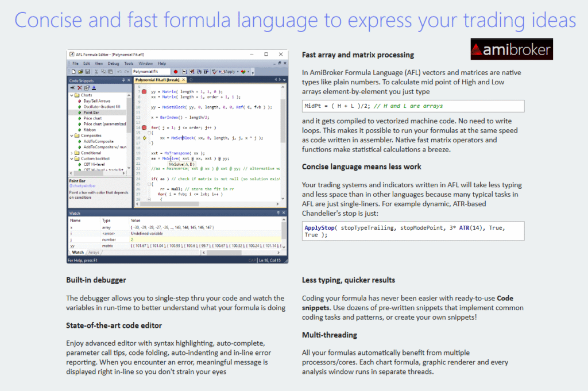Screen dimensions: 588x391
Task: Click the red X delete snippet icon
Action: point(79,88)
